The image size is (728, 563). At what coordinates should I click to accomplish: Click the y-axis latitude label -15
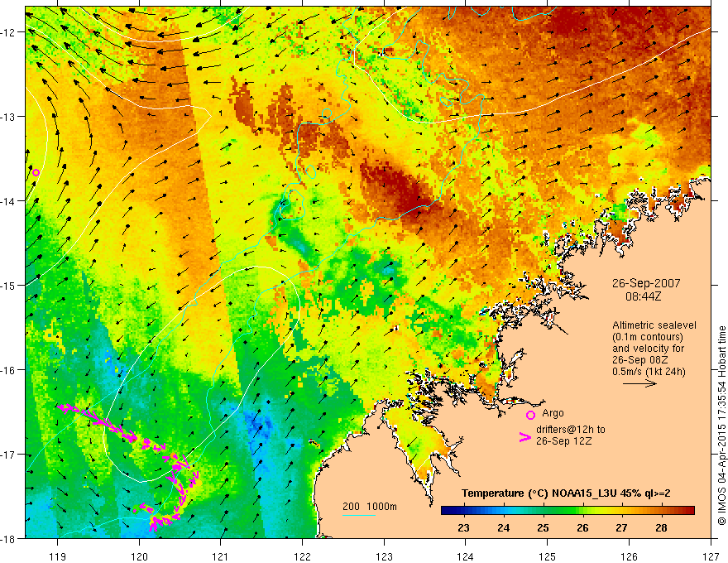(9, 285)
